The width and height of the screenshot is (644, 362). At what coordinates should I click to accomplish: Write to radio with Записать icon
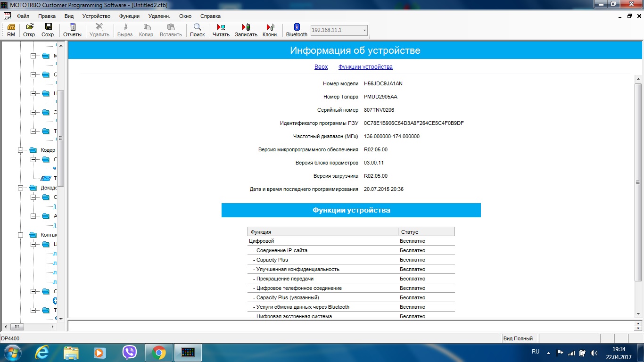(x=246, y=30)
